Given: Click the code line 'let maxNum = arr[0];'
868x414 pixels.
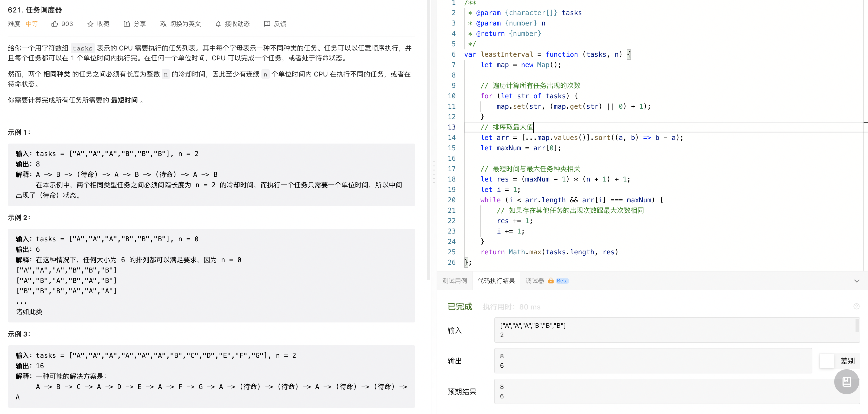Looking at the screenshot, I should pos(521,148).
